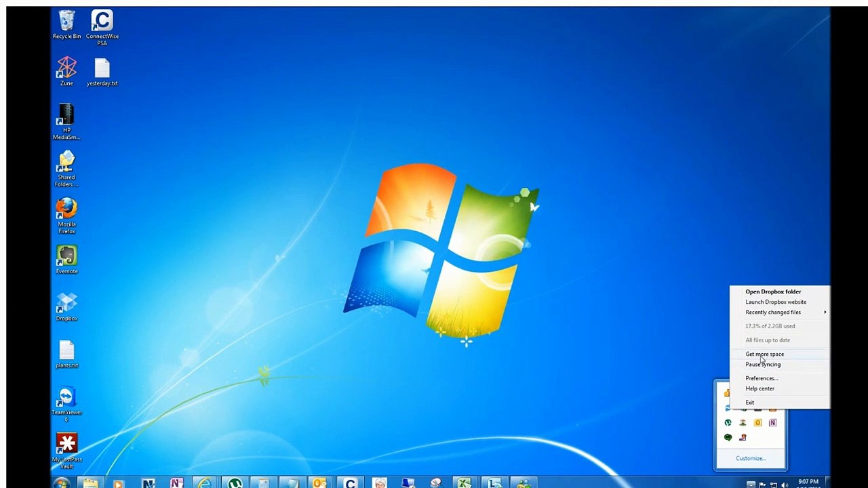Select the TeamViewer 6 desktop shortcut
The height and width of the screenshot is (488, 868).
(x=66, y=404)
